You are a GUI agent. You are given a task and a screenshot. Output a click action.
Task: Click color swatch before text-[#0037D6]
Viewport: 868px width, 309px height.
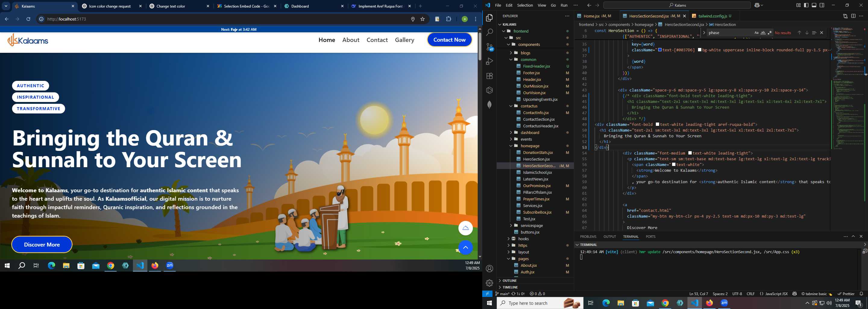660,50
